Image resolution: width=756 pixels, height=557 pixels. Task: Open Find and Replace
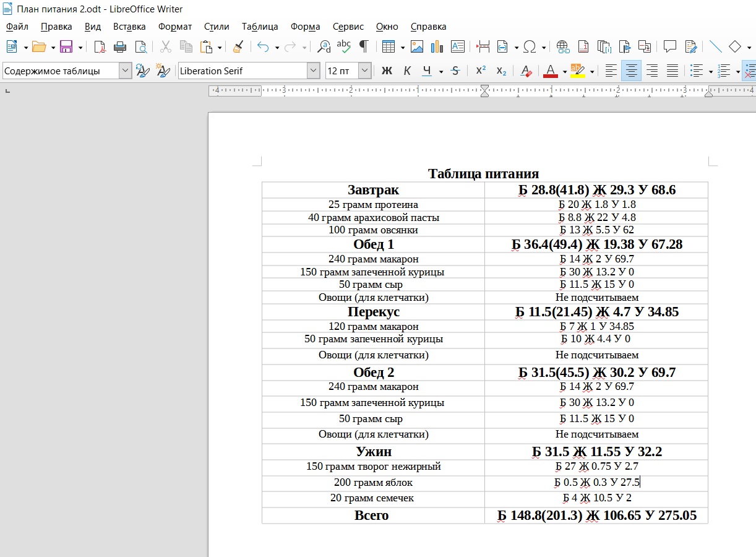324,46
